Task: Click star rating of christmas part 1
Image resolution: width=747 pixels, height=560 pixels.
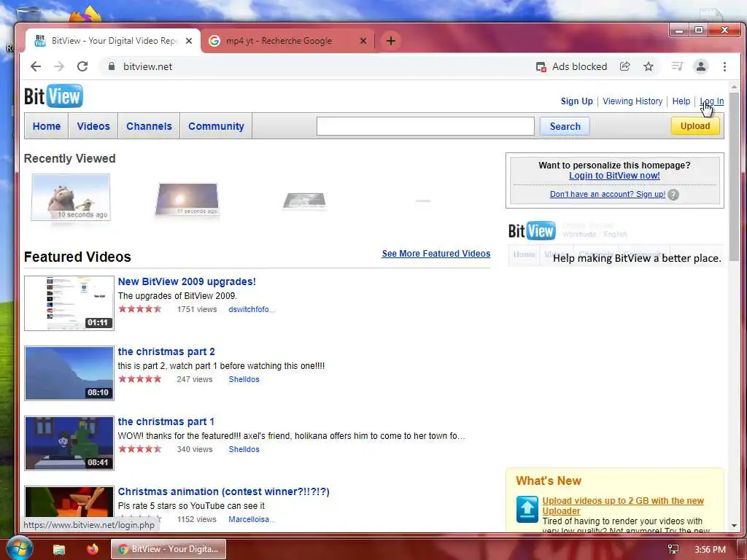Action: [x=140, y=449]
